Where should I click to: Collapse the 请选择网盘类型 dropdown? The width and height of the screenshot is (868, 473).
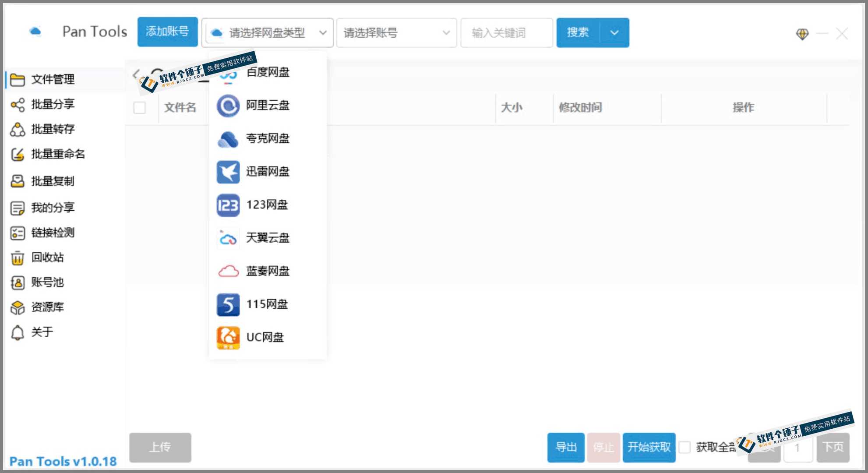[268, 33]
